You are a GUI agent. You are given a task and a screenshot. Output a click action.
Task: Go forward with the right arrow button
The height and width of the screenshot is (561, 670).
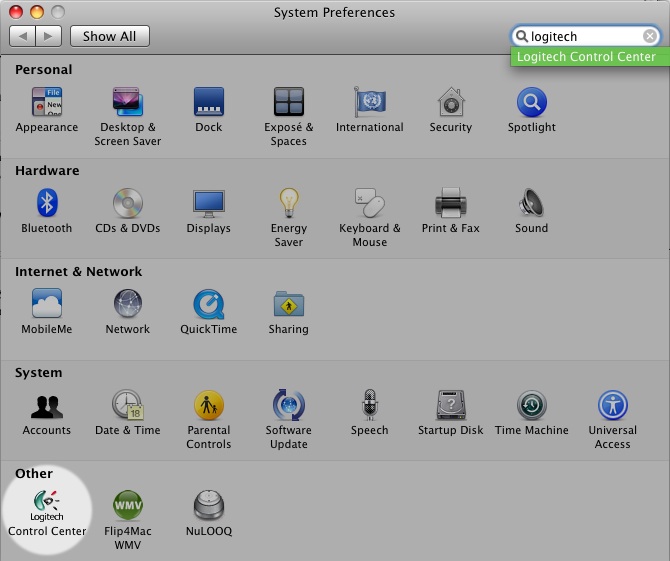pos(49,36)
